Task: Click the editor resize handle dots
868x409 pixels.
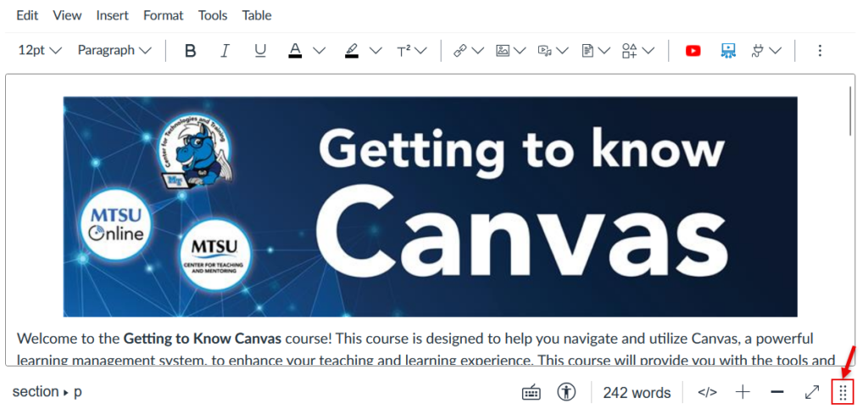Action: pyautogui.click(x=843, y=392)
